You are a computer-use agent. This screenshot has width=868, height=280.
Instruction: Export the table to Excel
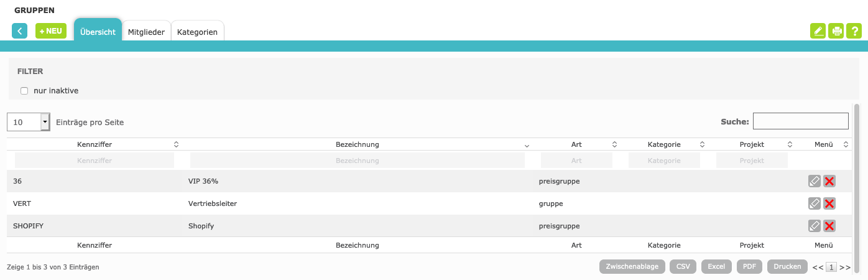click(x=716, y=266)
